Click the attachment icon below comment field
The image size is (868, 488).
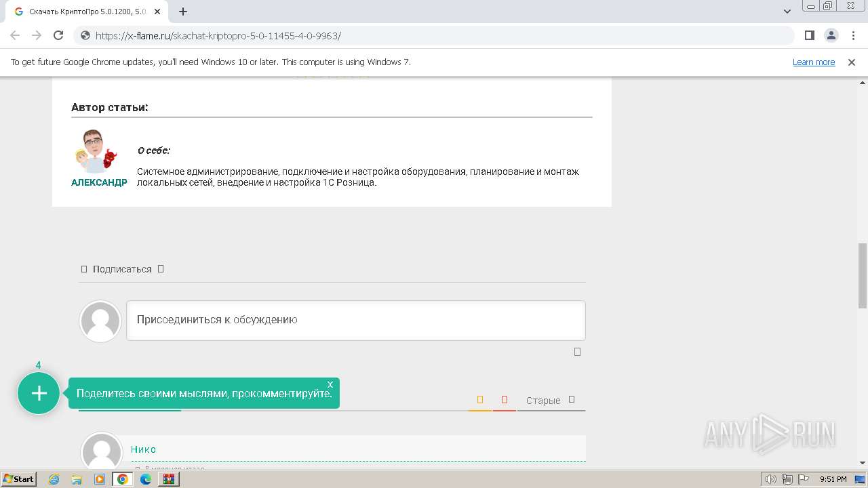pos(578,352)
